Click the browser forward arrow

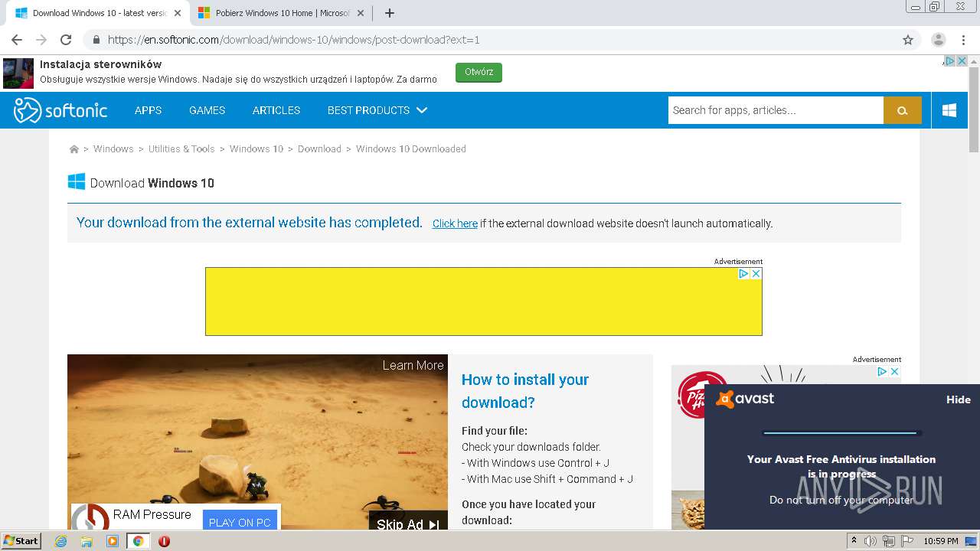[x=41, y=40]
